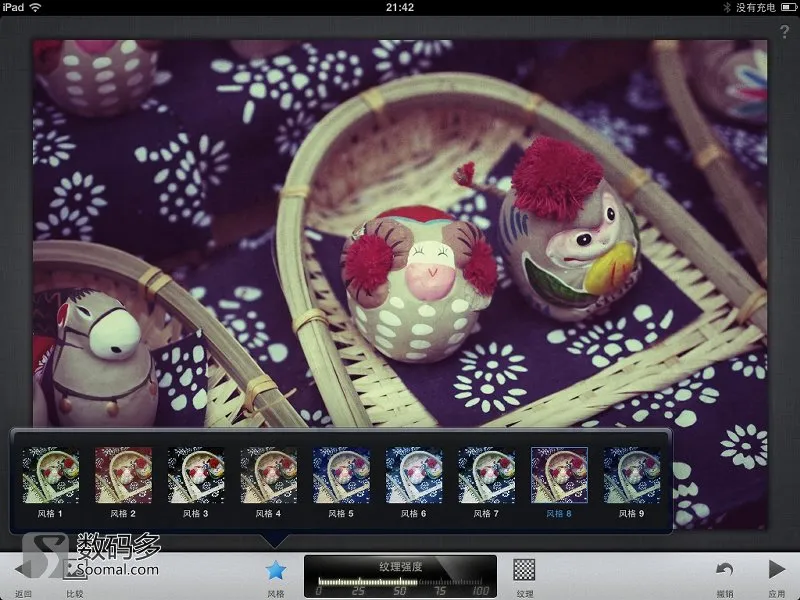Tap the blue star 风格 style icon
This screenshot has height=600, width=800.
(x=276, y=570)
